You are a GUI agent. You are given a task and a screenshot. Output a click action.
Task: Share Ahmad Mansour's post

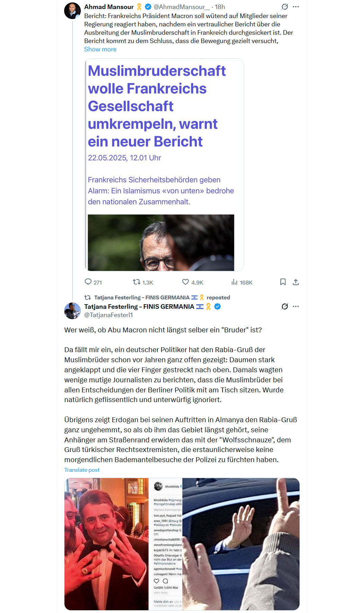pyautogui.click(x=296, y=282)
